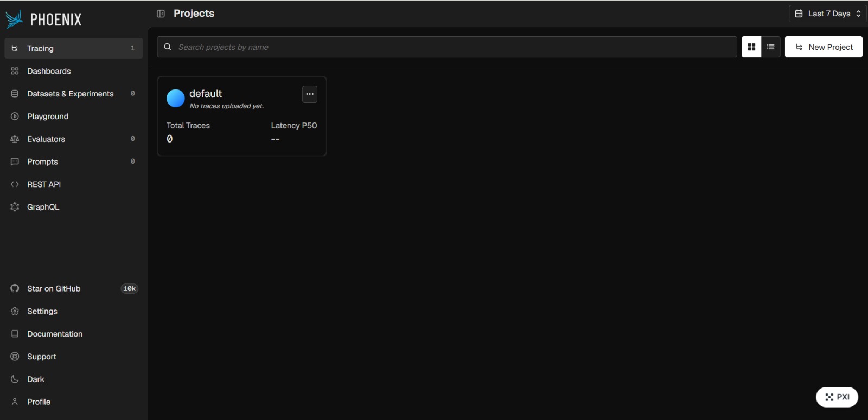Click the Latency P50 label
The height and width of the screenshot is (420, 868).
(294, 125)
